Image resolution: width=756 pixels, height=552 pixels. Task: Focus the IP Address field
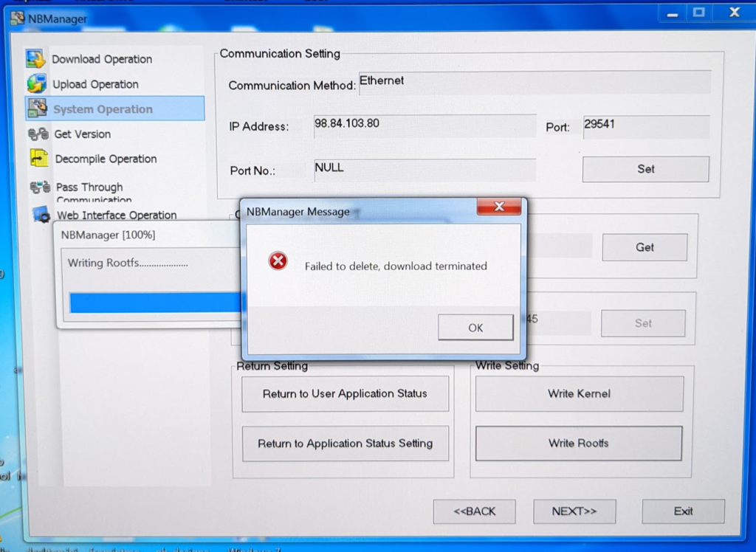tap(425, 126)
